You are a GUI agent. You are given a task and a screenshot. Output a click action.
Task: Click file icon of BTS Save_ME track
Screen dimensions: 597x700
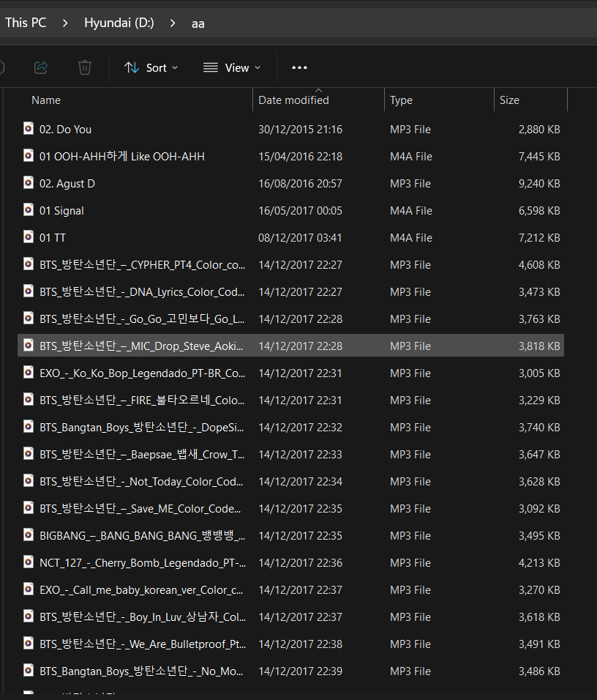[29, 508]
